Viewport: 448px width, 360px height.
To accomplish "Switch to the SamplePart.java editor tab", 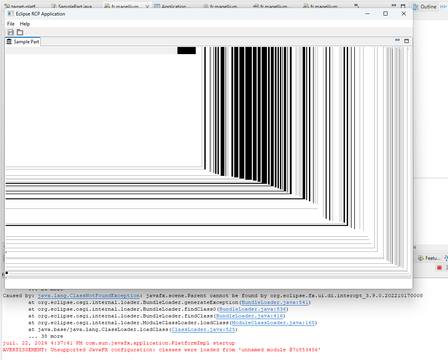I will pyautogui.click(x=72, y=6).
